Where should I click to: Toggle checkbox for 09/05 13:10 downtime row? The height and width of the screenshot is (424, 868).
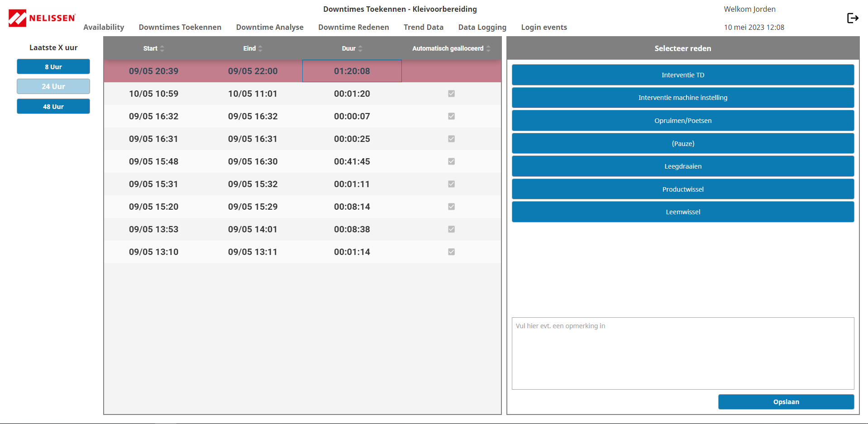pyautogui.click(x=451, y=252)
